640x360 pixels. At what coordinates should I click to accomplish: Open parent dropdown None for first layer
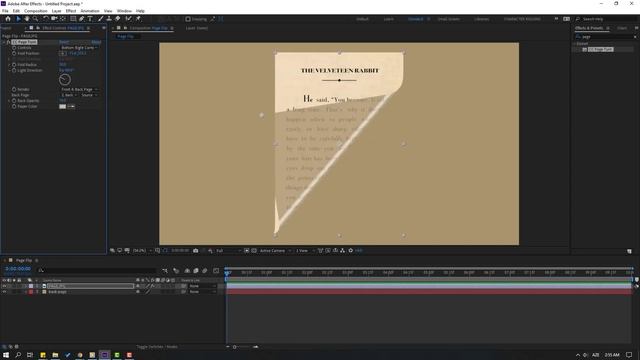tap(202, 286)
